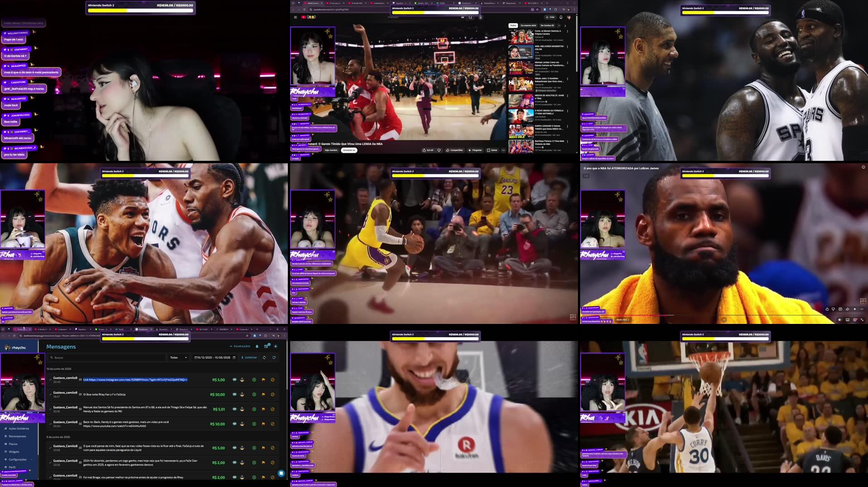This screenshot has width=868, height=487.
Task: Refresh messages with the circular arrow icon after EXPORTAR
Action: [x=274, y=357]
